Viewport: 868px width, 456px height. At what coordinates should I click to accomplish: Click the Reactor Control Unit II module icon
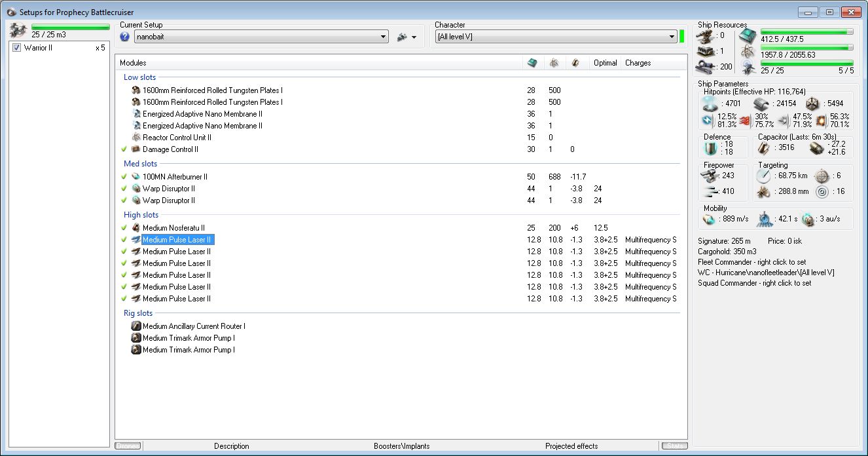click(x=136, y=138)
